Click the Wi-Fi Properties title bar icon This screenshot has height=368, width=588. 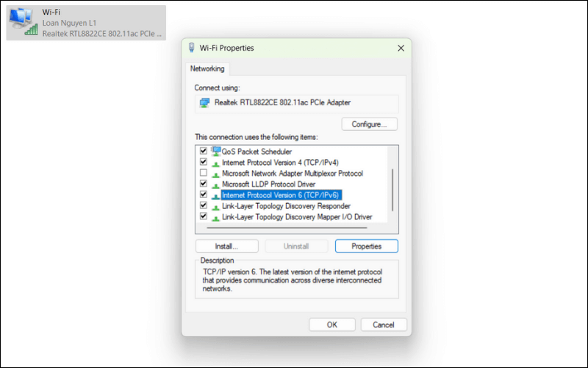click(192, 48)
